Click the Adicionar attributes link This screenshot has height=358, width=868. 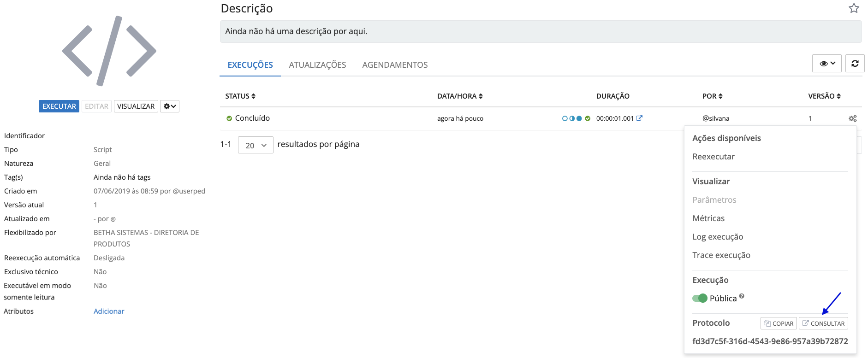click(x=109, y=311)
